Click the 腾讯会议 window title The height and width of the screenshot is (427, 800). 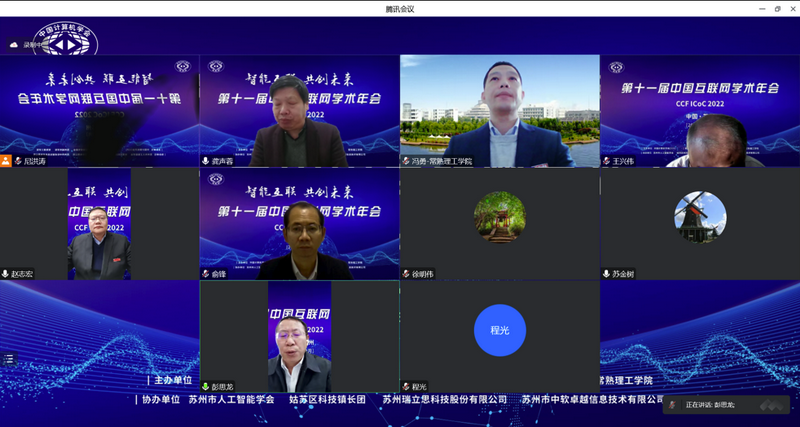[x=400, y=9]
